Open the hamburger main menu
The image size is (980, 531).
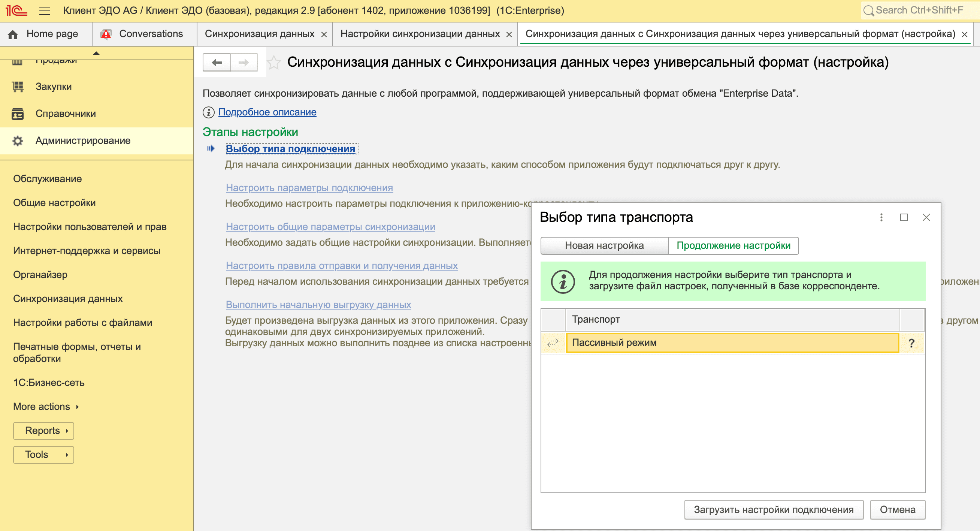(x=45, y=10)
